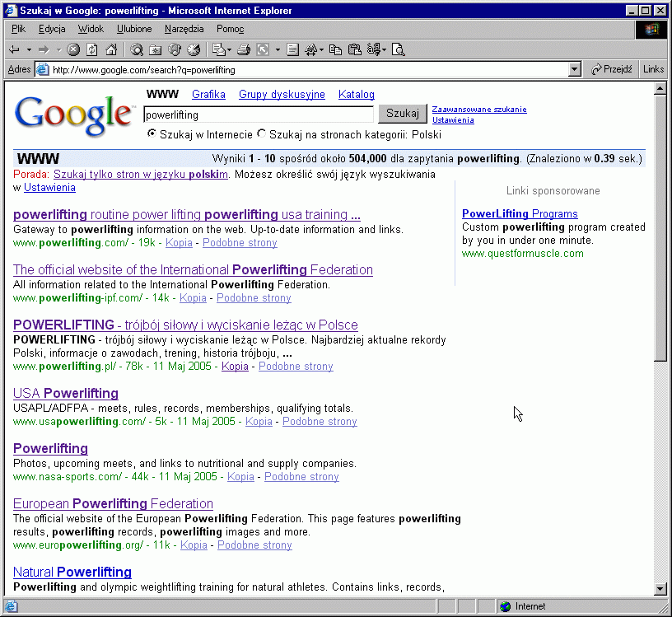Open the text Size toolbar button
The width and height of the screenshot is (672, 617).
313,49
